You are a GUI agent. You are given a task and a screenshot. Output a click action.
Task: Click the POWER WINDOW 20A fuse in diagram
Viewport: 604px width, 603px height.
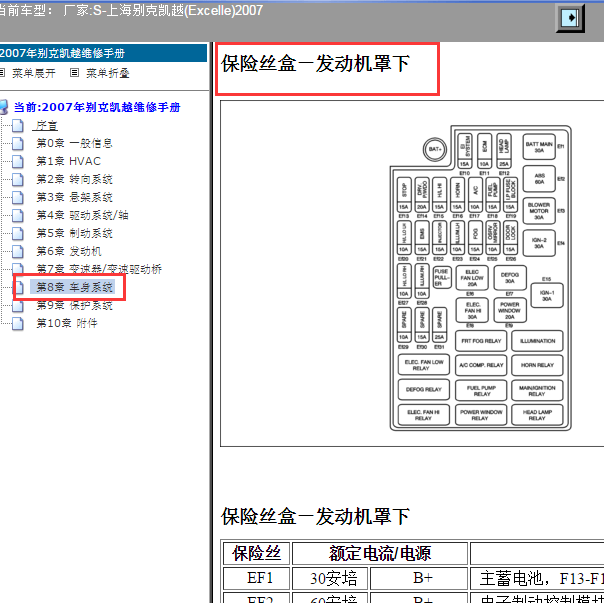[x=510, y=310]
